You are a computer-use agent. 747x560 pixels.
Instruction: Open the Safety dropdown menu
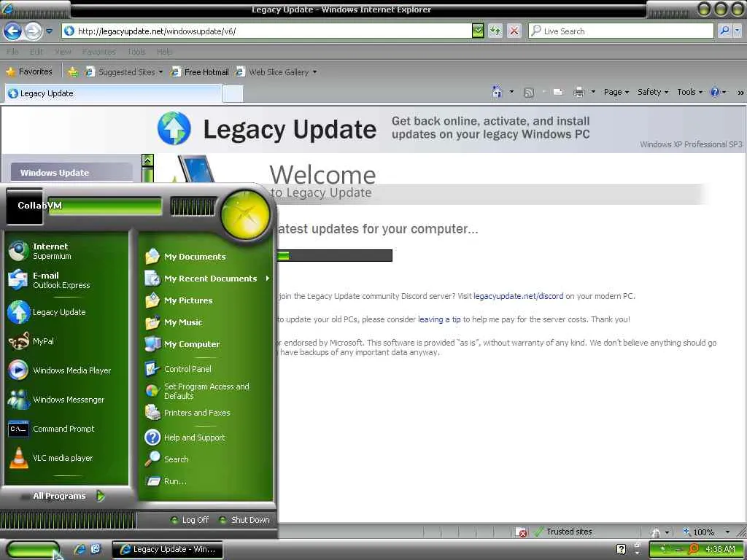(653, 92)
